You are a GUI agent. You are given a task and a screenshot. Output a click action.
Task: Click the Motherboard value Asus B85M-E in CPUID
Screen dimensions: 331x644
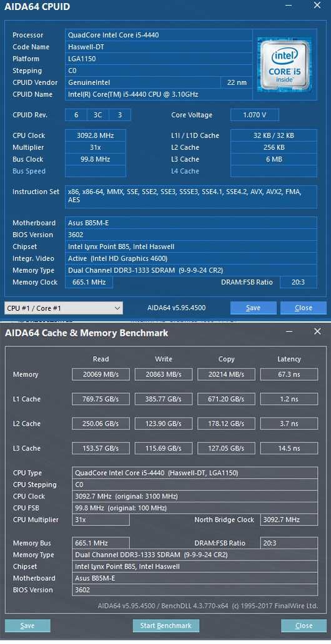[x=191, y=223]
